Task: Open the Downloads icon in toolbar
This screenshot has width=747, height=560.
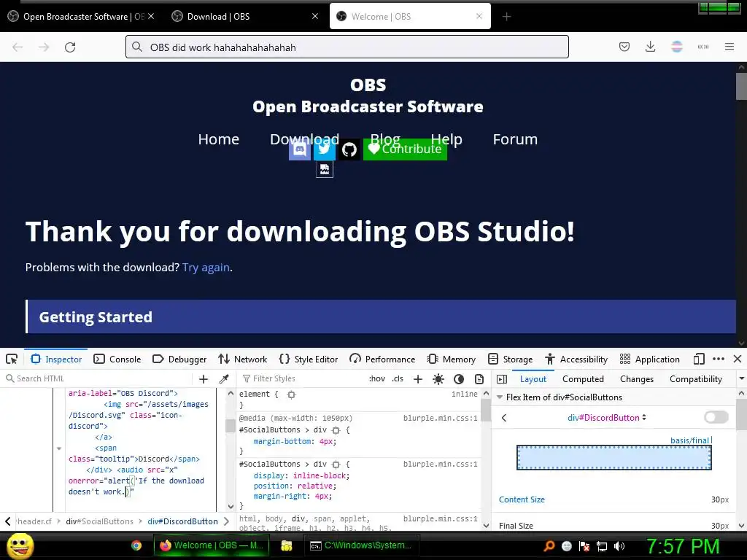Action: click(650, 47)
